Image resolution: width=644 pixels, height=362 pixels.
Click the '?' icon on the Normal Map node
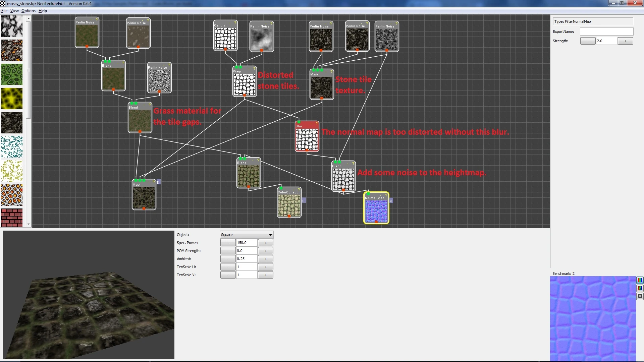coord(386,195)
